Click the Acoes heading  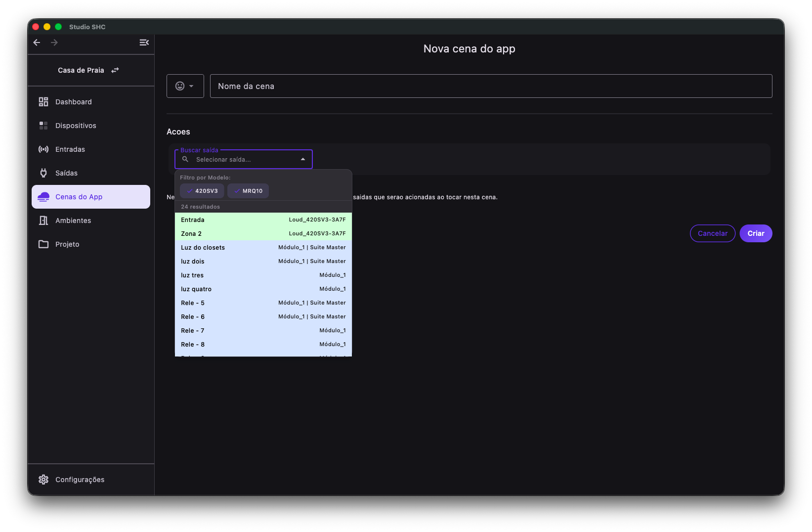pyautogui.click(x=178, y=132)
